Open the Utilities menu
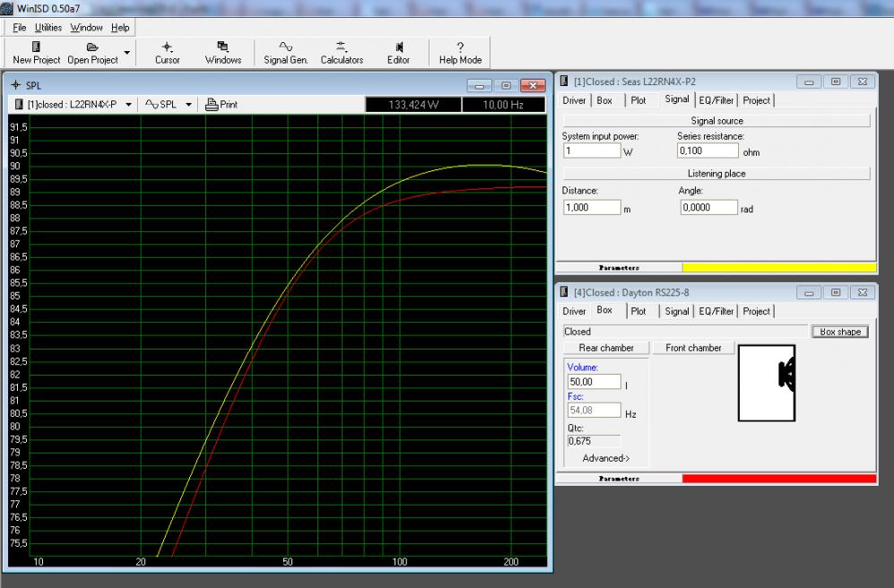Screen dimensions: 894x588 coord(48,28)
